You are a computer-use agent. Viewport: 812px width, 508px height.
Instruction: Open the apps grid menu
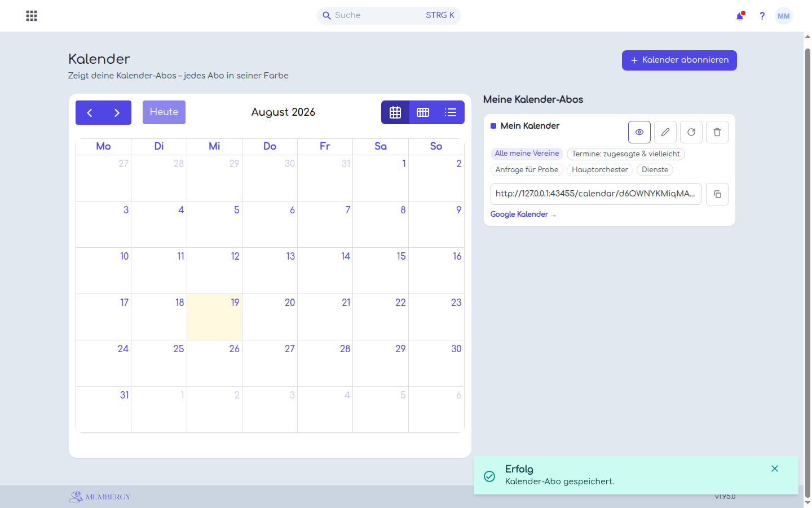pyautogui.click(x=32, y=16)
